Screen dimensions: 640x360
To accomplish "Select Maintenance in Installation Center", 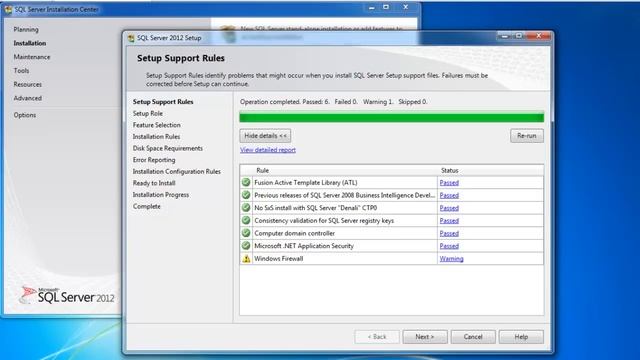I will 32,57.
